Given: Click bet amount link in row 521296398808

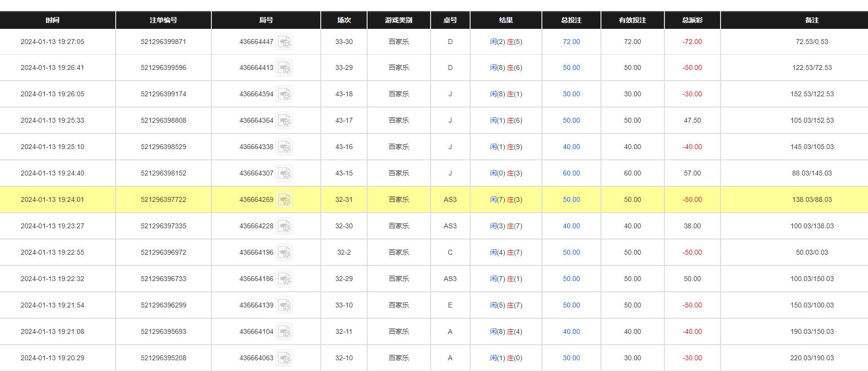Looking at the screenshot, I should [571, 120].
